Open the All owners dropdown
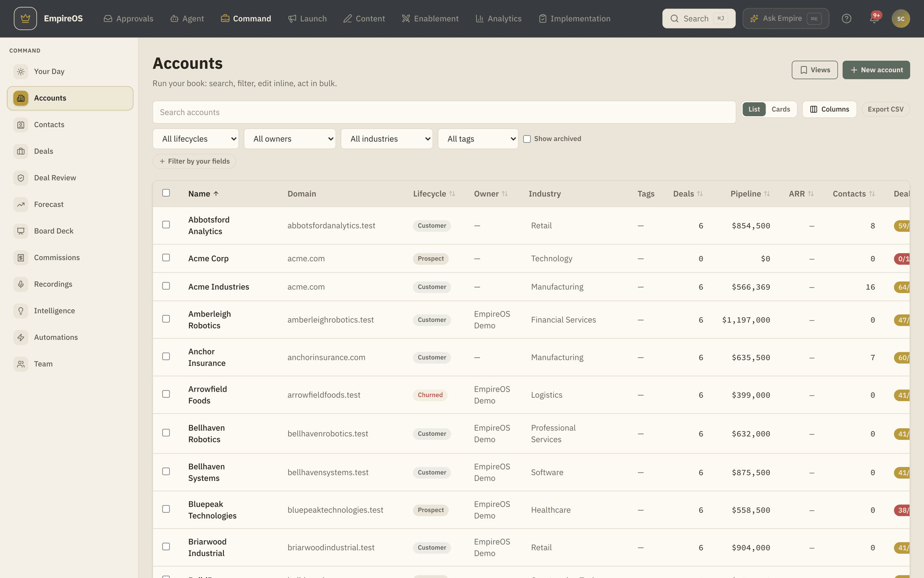The image size is (924, 578). pos(290,139)
